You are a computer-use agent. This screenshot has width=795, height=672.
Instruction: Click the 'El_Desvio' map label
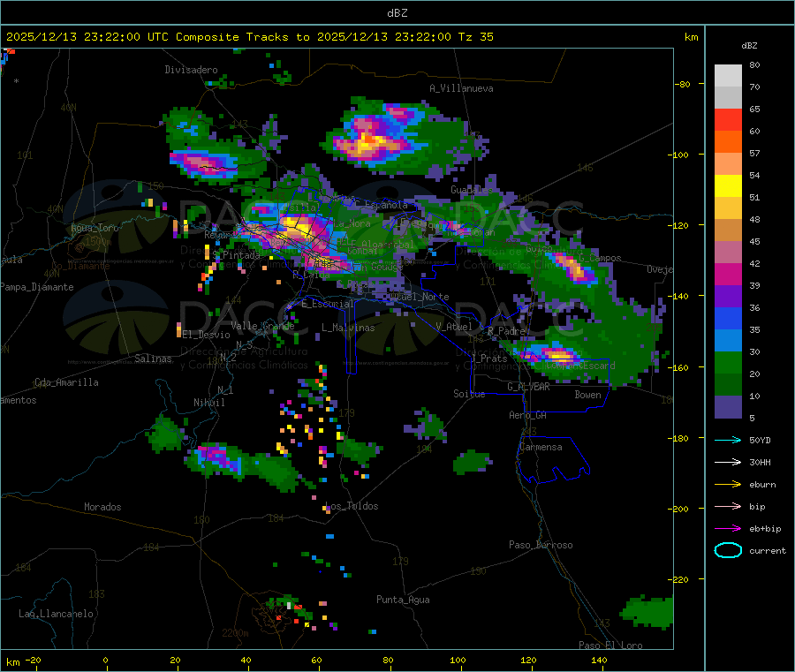206,335
